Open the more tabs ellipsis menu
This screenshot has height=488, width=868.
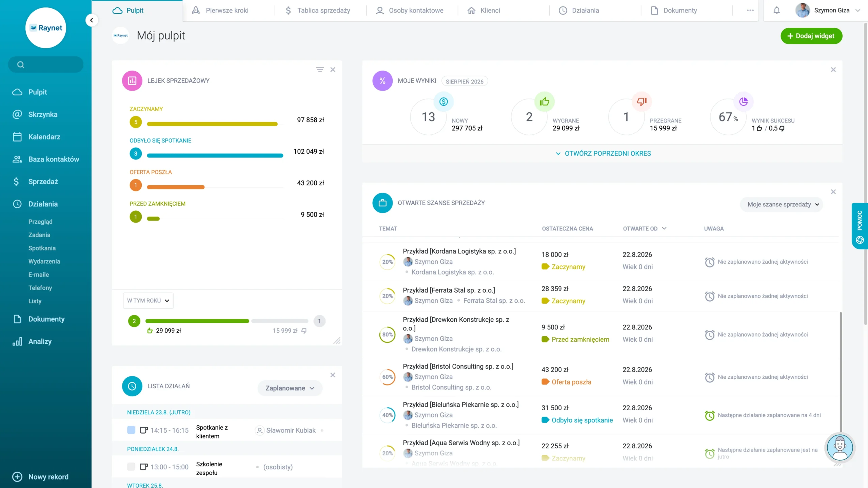(750, 11)
